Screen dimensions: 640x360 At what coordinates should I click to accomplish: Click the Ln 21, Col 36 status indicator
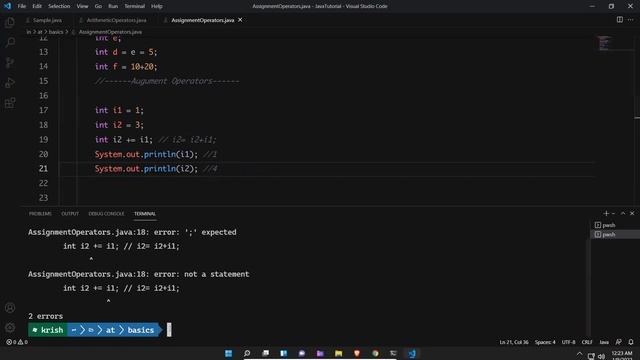pos(513,342)
